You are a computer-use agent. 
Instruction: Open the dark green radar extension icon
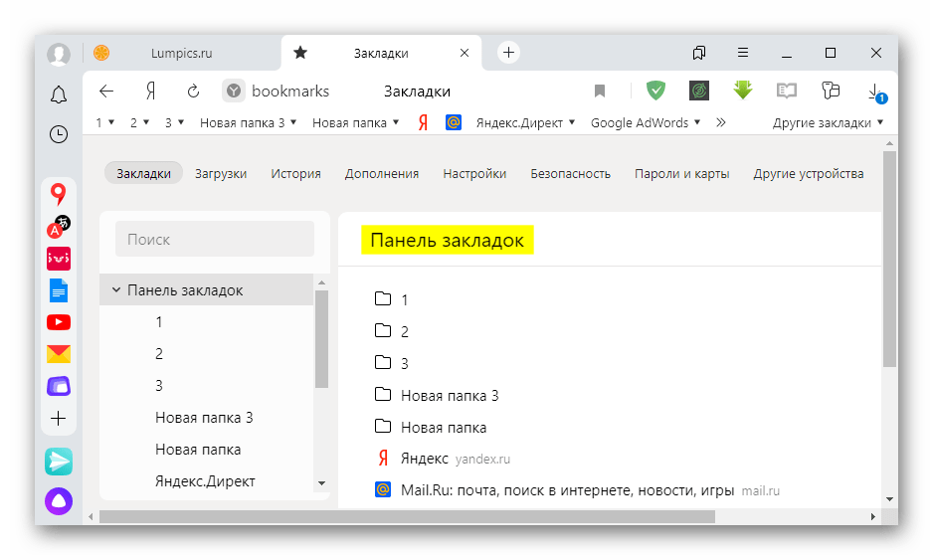[699, 91]
